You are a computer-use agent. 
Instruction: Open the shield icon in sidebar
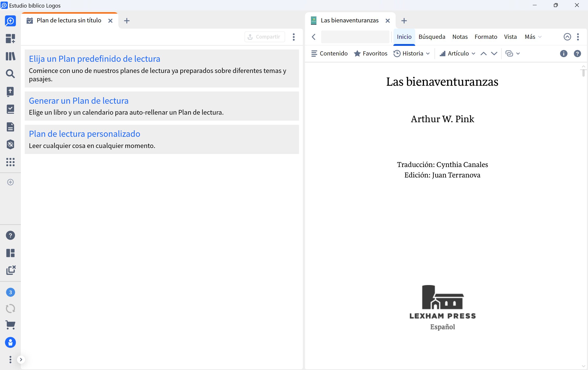tap(10, 144)
